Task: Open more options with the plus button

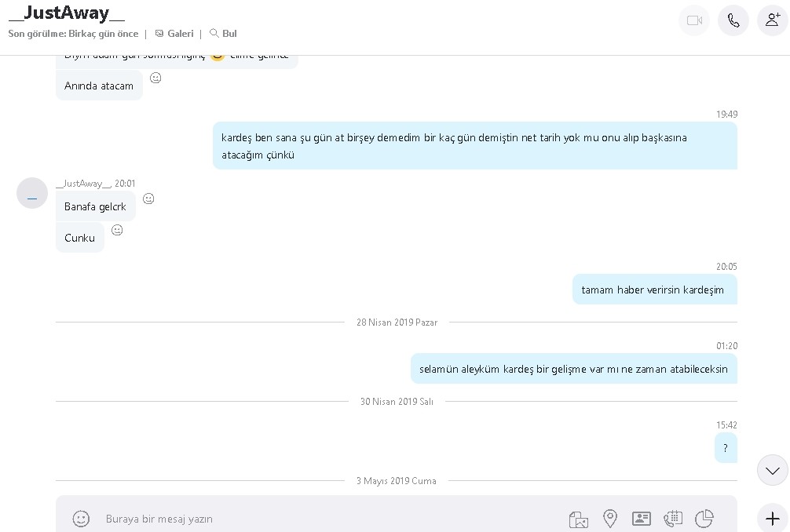Action: point(773,519)
